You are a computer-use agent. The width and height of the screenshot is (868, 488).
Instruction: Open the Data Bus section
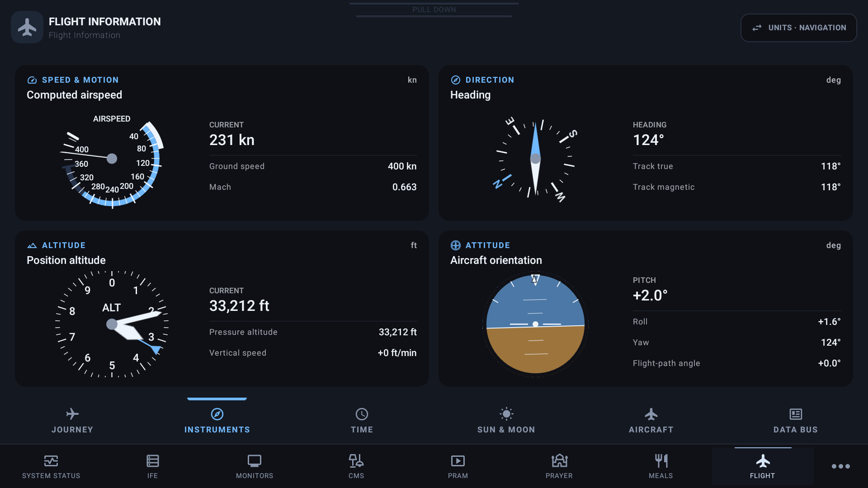tap(796, 421)
